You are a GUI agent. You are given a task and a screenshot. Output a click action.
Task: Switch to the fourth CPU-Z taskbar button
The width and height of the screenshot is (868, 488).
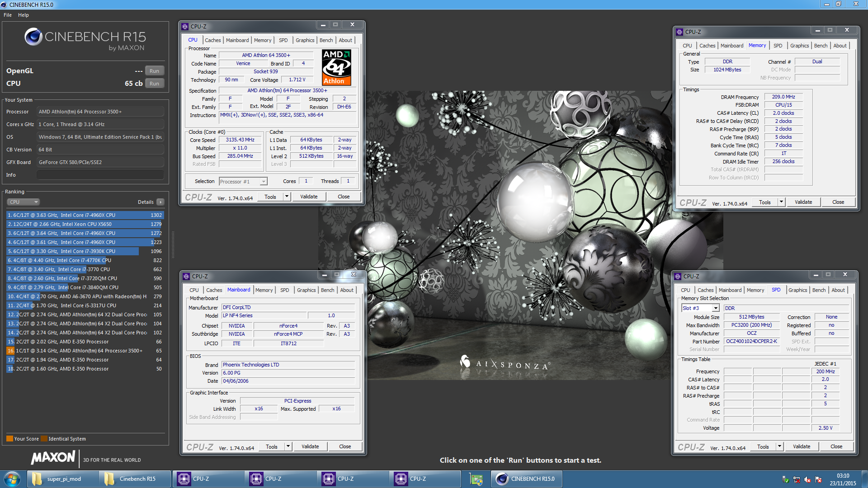pos(425,479)
